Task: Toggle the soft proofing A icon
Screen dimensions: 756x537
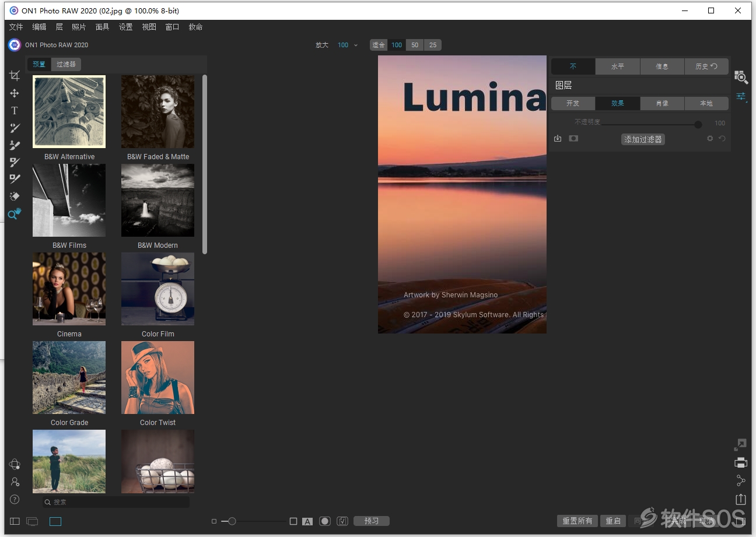Action: (307, 521)
